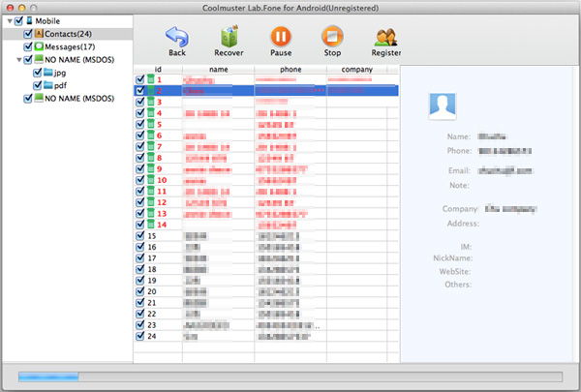The image size is (581, 392).
Task: Select the Messages(17) tree item
Action: pos(70,46)
